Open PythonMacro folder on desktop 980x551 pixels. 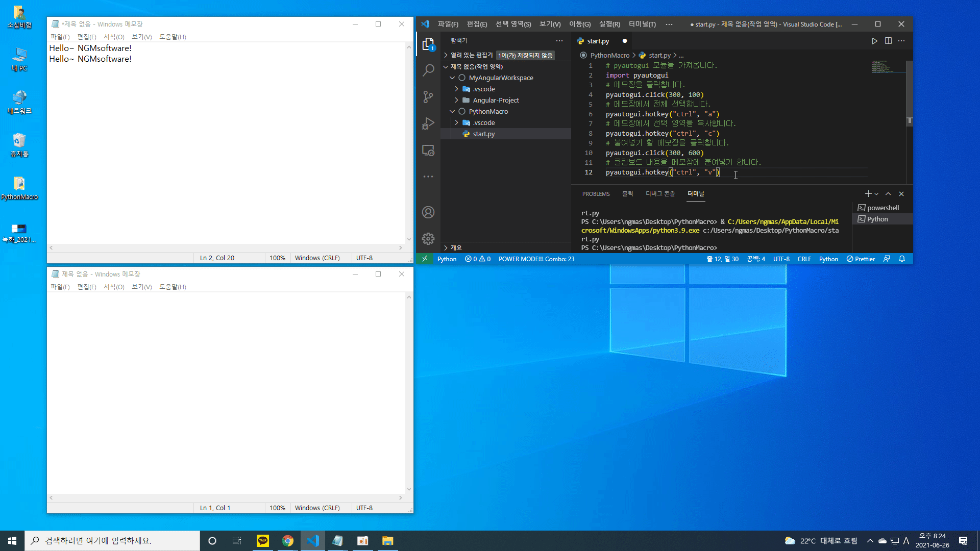[x=19, y=188]
